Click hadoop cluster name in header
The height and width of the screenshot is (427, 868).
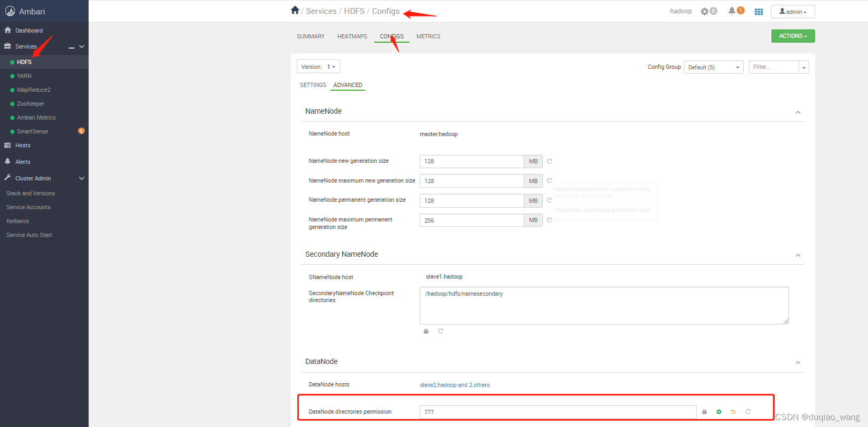coord(681,11)
